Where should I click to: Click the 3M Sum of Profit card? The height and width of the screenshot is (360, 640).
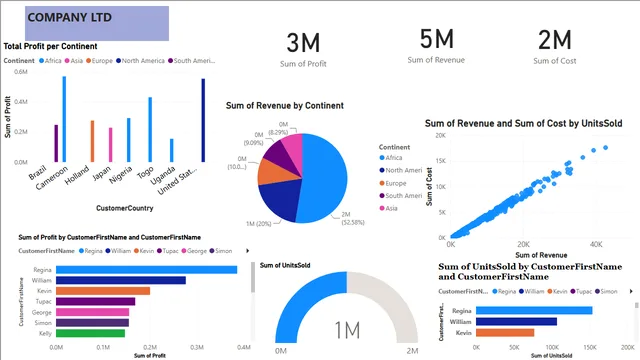(x=303, y=49)
